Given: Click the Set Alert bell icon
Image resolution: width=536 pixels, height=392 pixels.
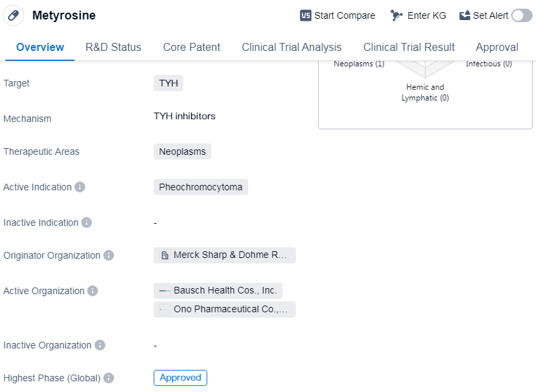Looking at the screenshot, I should pos(465,15).
